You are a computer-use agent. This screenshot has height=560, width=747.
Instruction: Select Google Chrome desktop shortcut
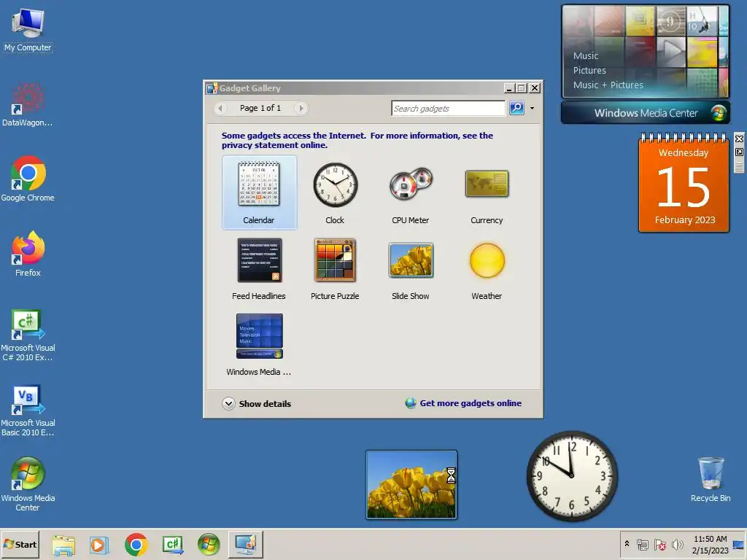click(28, 179)
